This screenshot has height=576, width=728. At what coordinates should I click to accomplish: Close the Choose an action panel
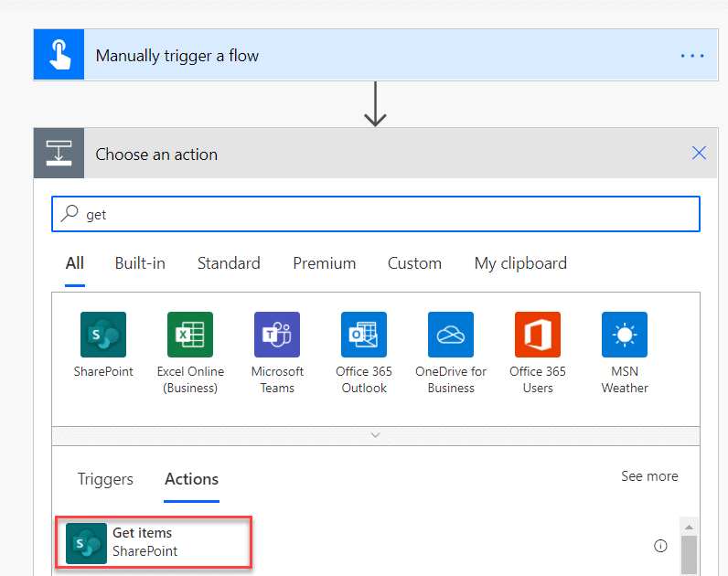tap(699, 153)
